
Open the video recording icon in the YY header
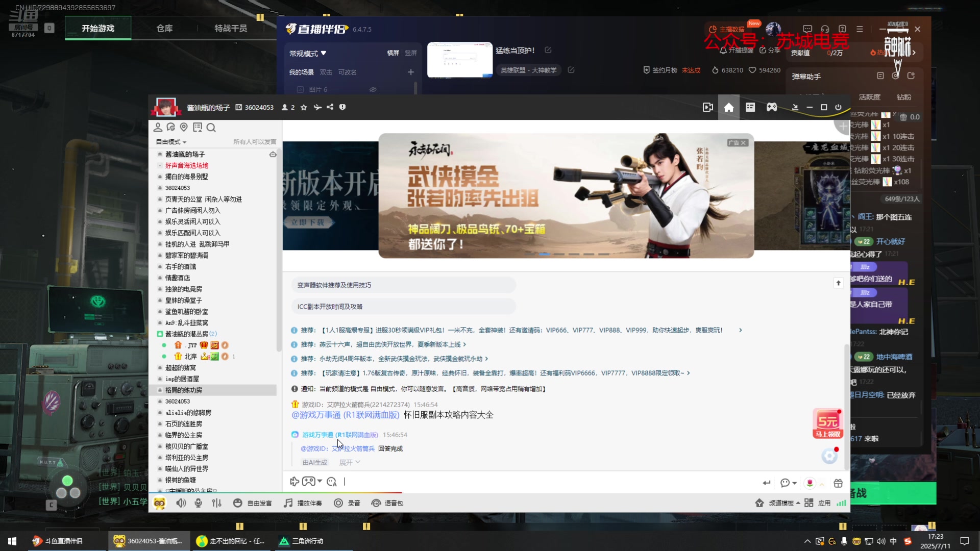click(x=707, y=107)
